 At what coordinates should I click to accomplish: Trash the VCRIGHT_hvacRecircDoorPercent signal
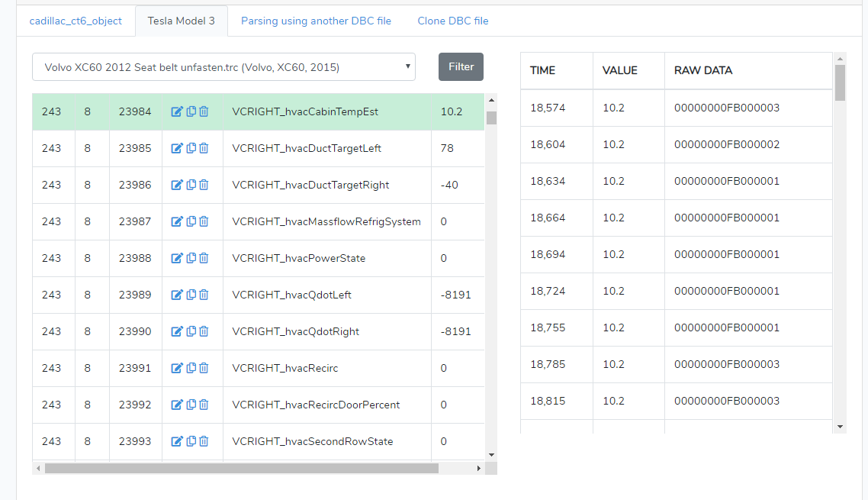point(204,405)
